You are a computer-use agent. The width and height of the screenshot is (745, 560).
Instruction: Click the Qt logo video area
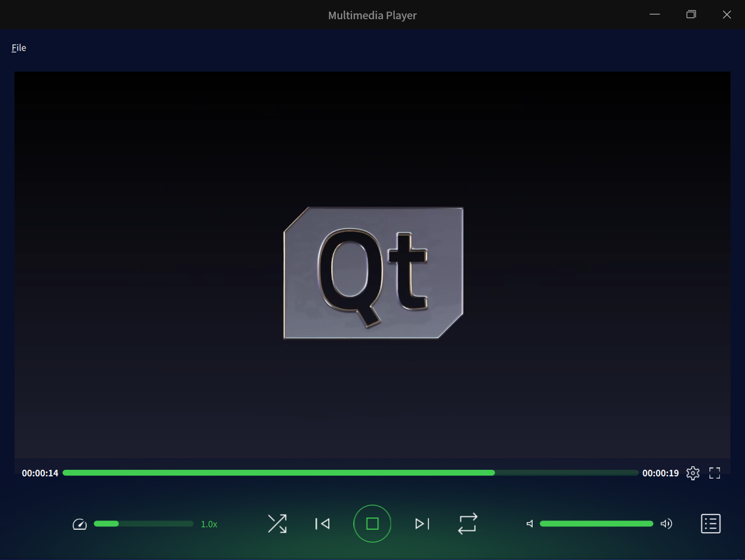click(x=373, y=272)
